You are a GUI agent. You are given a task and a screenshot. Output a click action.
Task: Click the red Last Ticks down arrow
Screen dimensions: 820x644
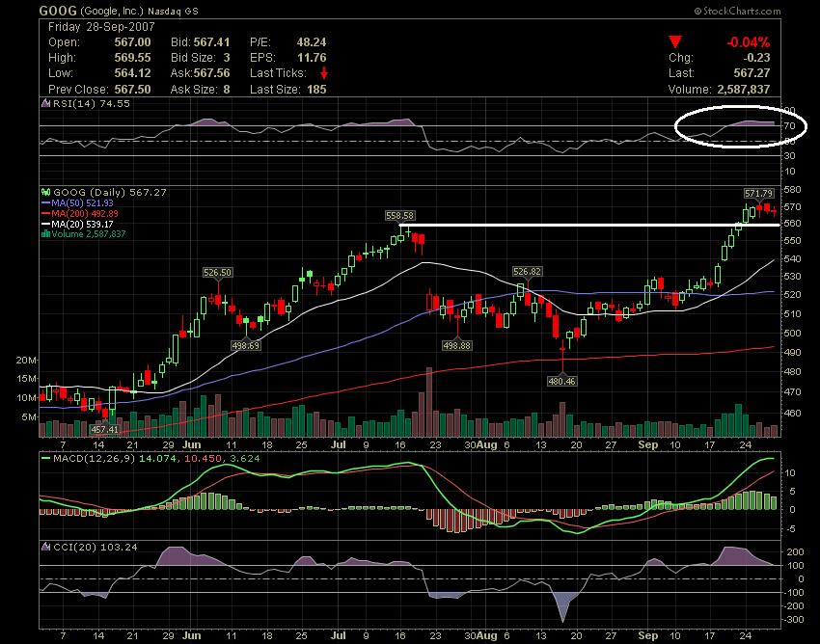tap(324, 72)
